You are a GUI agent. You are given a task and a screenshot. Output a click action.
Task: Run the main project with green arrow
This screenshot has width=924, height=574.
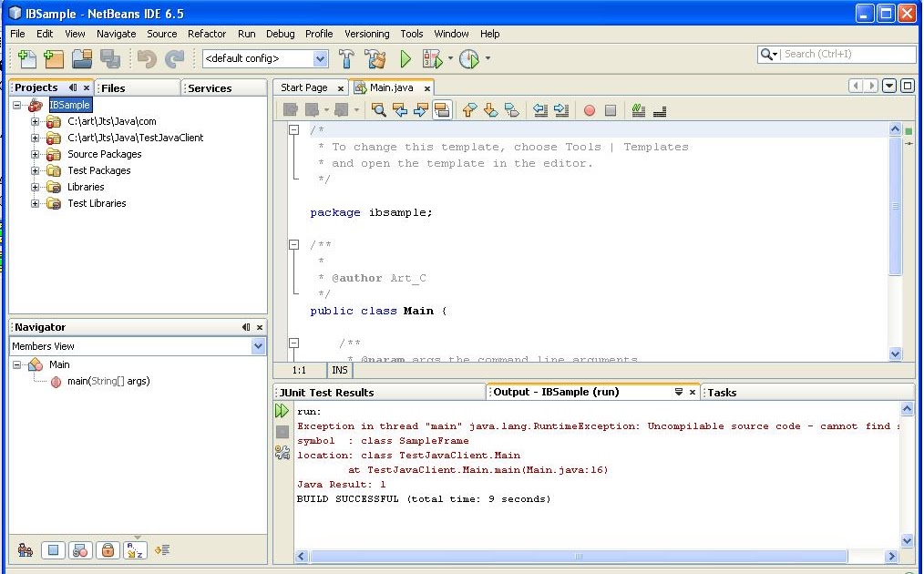coord(406,59)
